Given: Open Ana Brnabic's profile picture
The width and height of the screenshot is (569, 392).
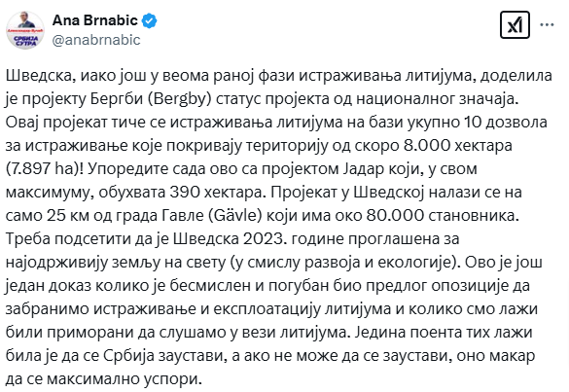Looking at the screenshot, I should pyautogui.click(x=25, y=30).
